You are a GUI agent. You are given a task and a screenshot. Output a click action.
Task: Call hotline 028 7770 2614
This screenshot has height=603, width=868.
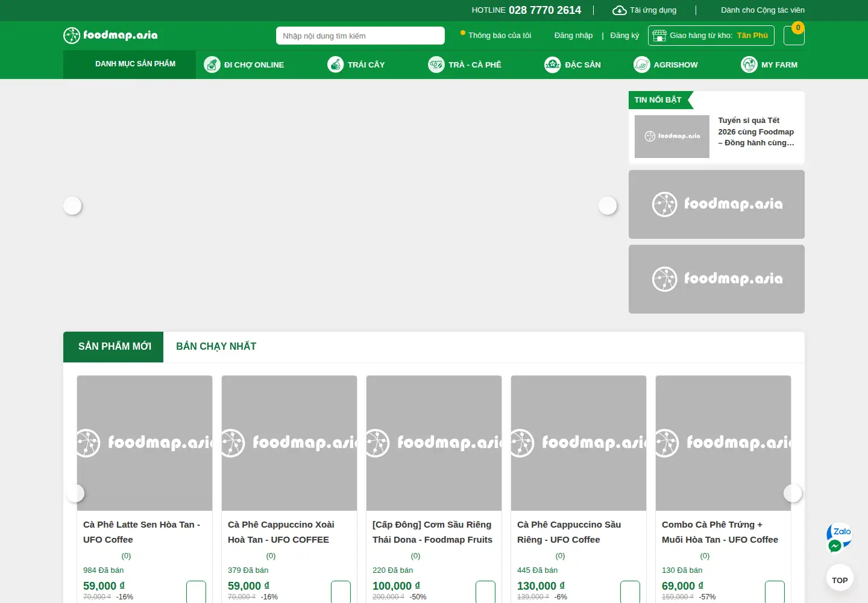point(544,10)
